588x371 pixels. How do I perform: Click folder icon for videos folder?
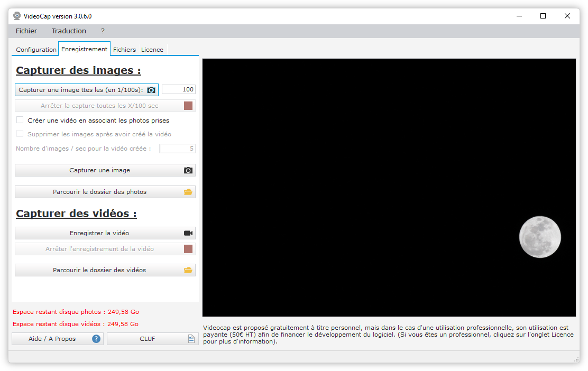tap(188, 270)
